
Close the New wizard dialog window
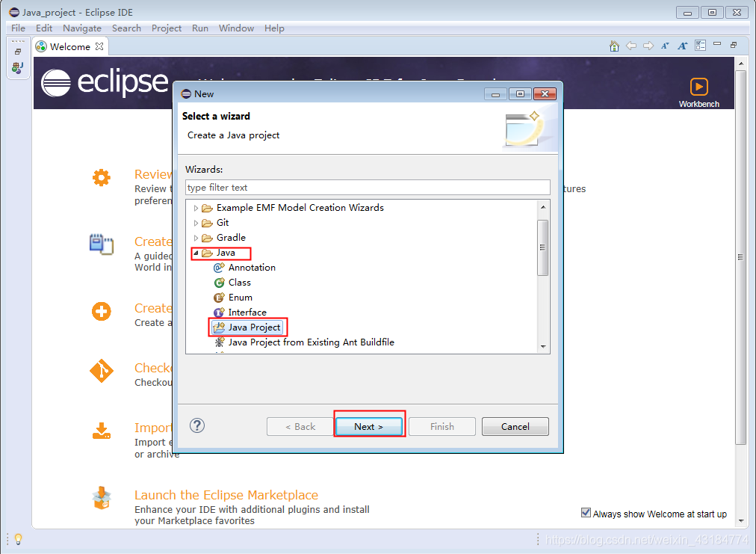(545, 93)
